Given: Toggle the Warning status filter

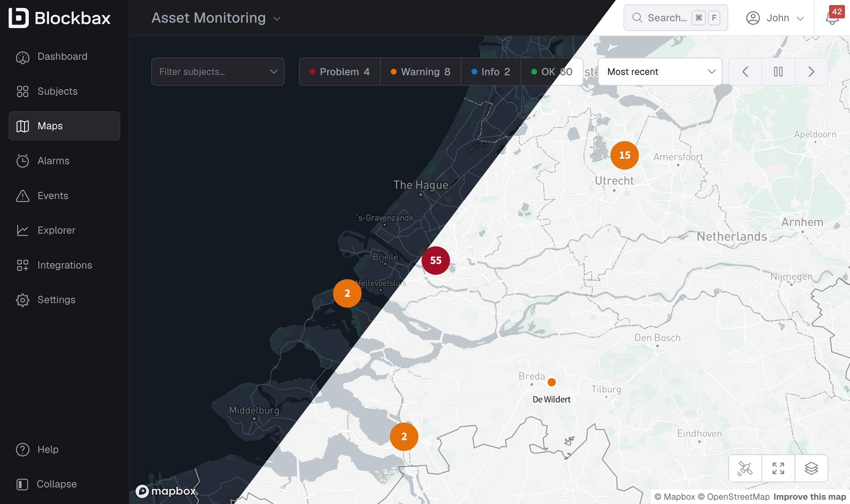Looking at the screenshot, I should (x=421, y=72).
